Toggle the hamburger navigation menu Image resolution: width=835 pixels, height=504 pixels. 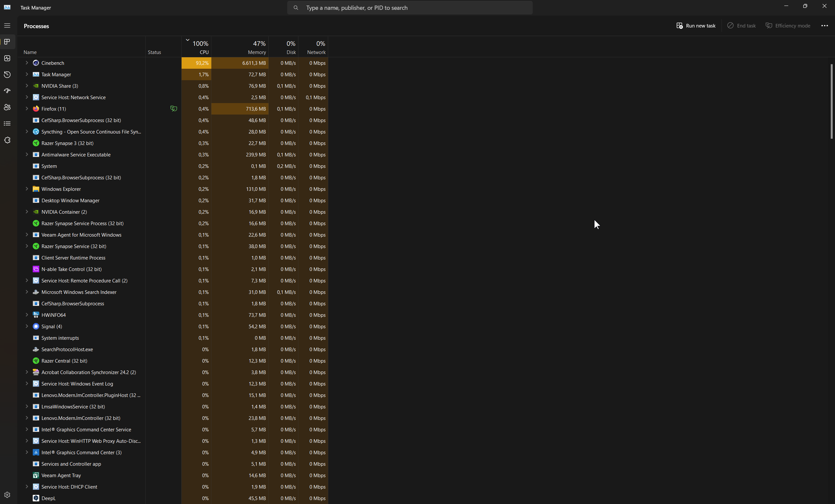point(7,26)
